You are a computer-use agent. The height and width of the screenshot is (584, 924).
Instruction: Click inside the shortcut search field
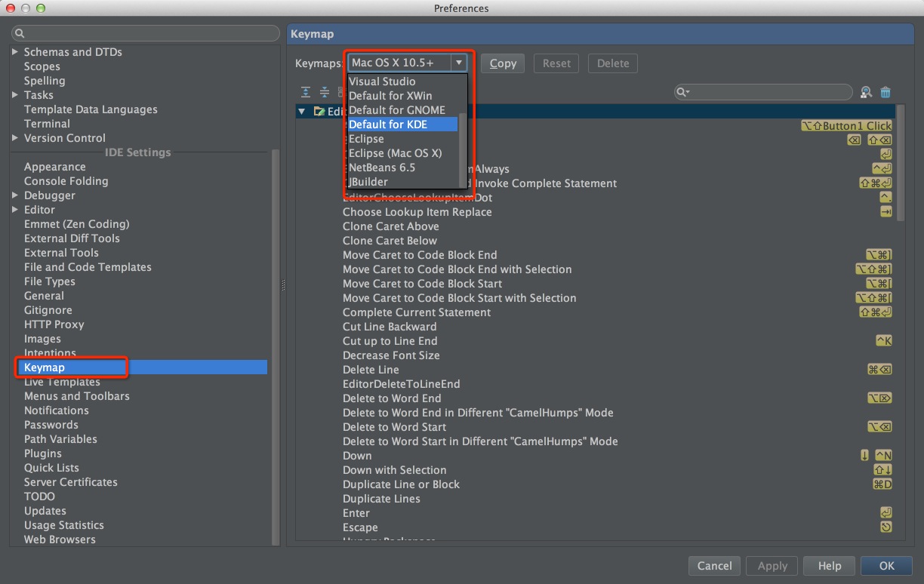pyautogui.click(x=762, y=91)
